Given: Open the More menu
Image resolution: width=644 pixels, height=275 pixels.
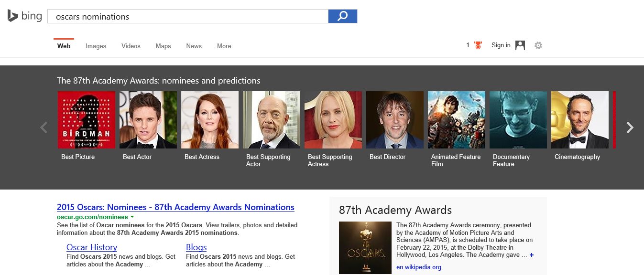Looking at the screenshot, I should pyautogui.click(x=224, y=46).
